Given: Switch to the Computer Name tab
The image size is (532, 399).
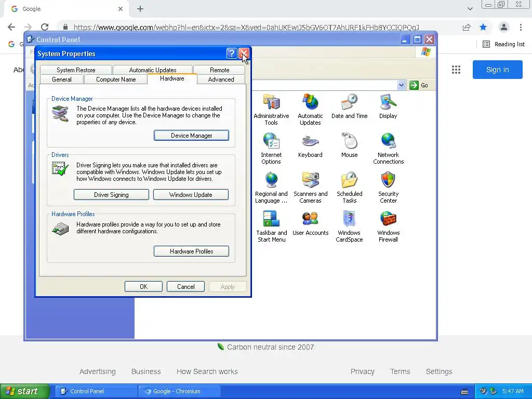Looking at the screenshot, I should (116, 79).
